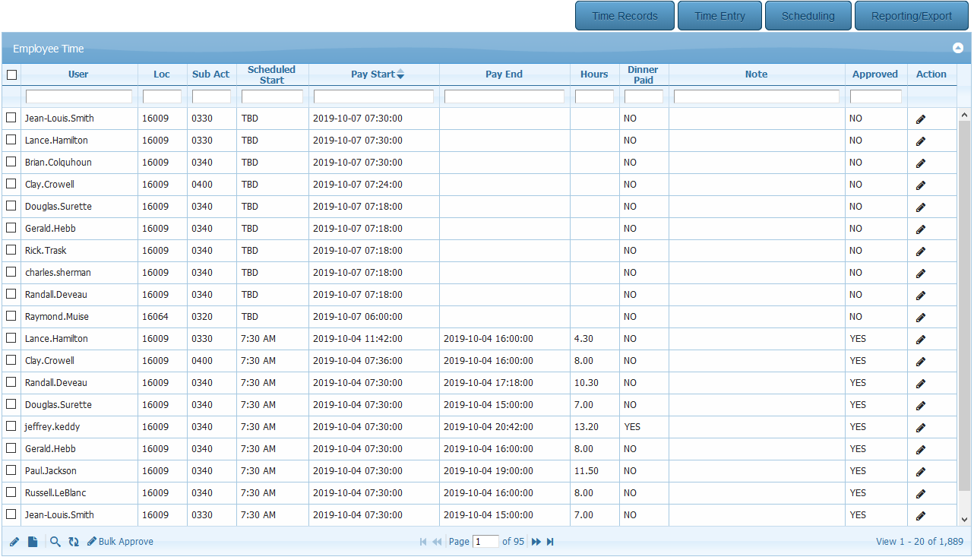974x560 pixels.
Task: Jump to the last page of records
Action: pyautogui.click(x=551, y=542)
